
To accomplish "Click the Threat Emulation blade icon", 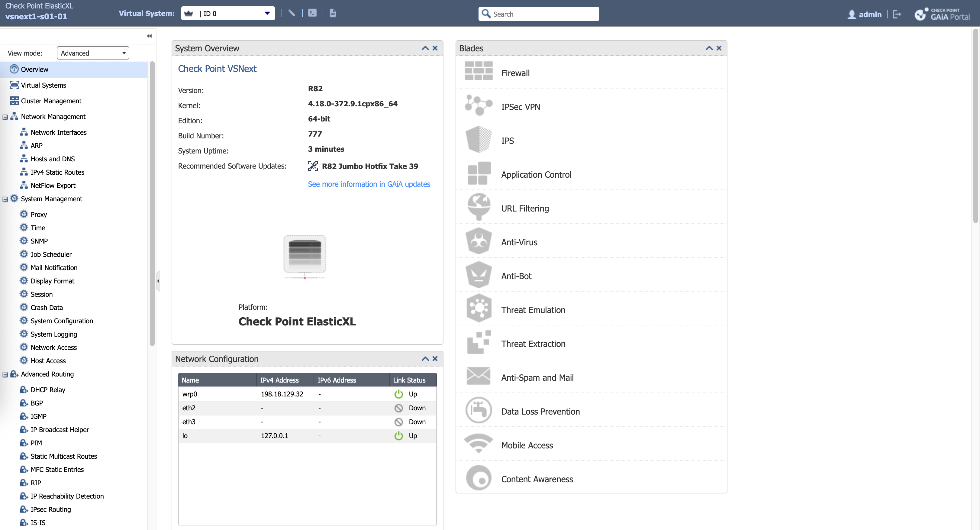I will pyautogui.click(x=478, y=309).
